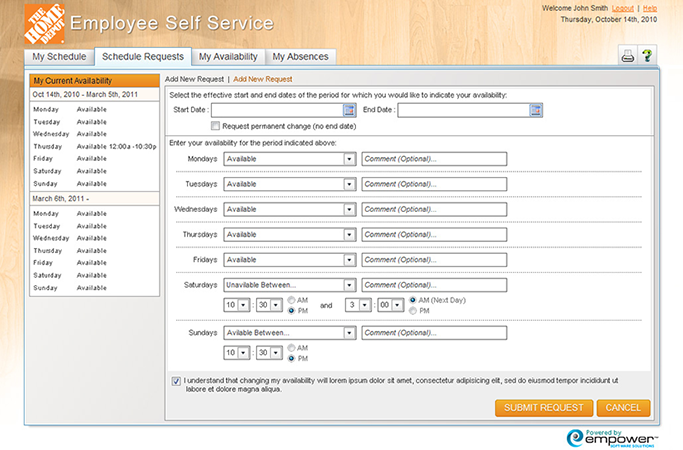The image size is (683, 450).
Task: Expand the Sundays Available Between dropdown
Action: (349, 333)
